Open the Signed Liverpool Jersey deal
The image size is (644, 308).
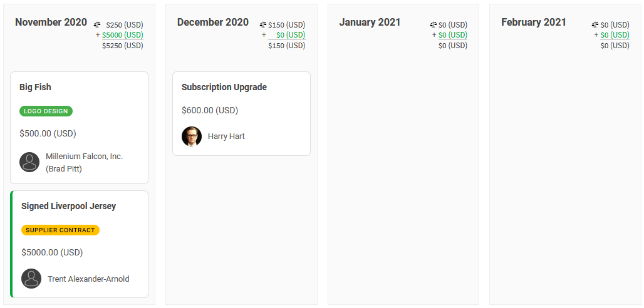pos(80,244)
